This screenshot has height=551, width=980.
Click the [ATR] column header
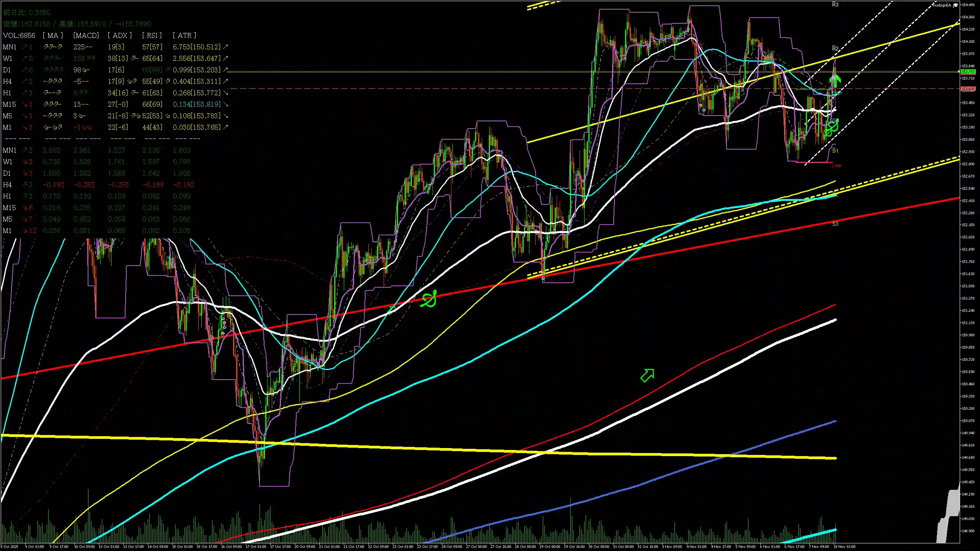[184, 35]
